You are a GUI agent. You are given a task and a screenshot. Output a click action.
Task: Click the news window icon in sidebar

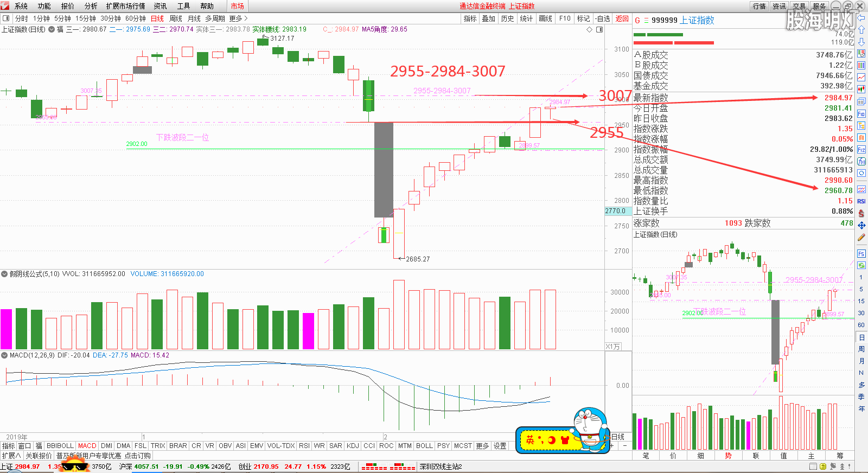tap(861, 101)
